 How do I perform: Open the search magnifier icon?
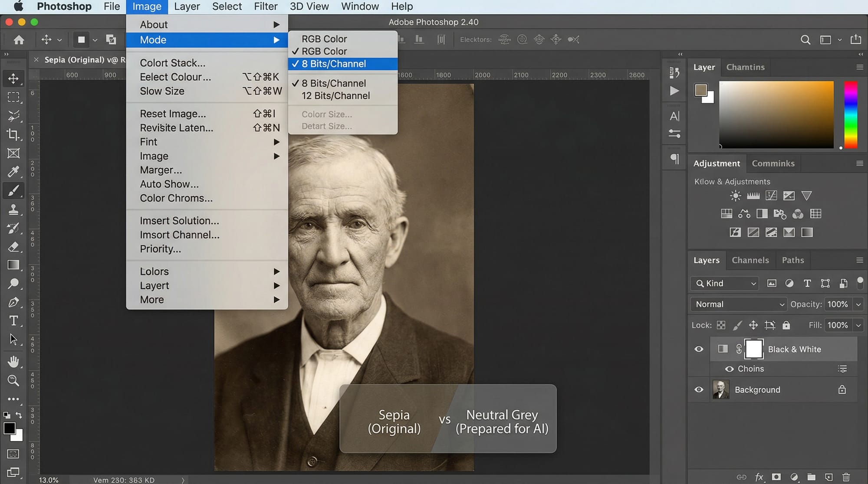tap(805, 40)
